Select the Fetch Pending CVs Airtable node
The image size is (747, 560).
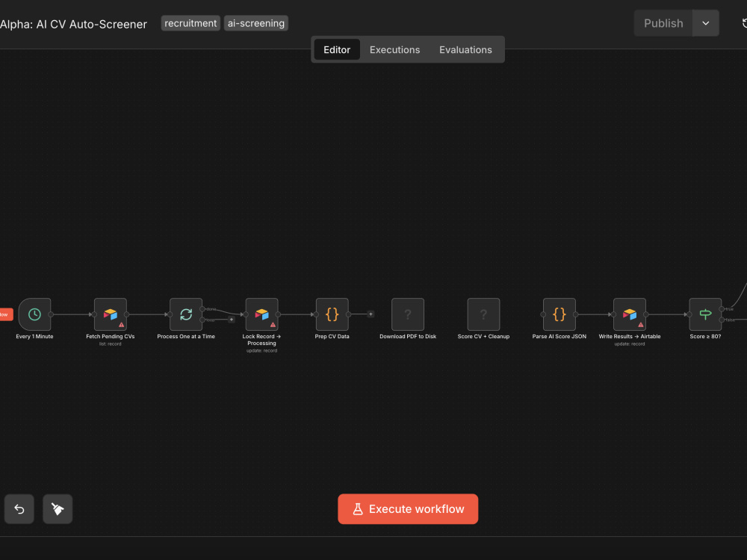111,314
